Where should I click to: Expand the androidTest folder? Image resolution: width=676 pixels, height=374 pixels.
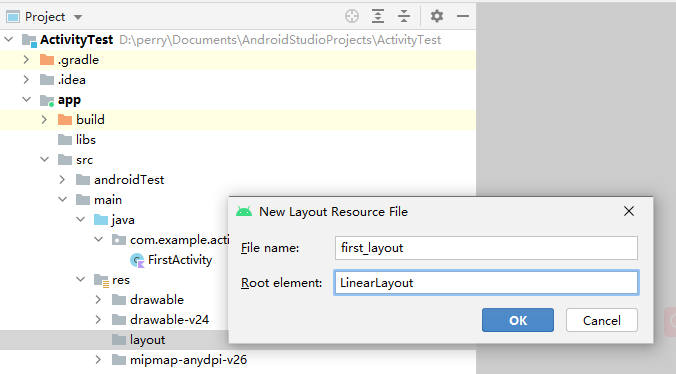63,180
